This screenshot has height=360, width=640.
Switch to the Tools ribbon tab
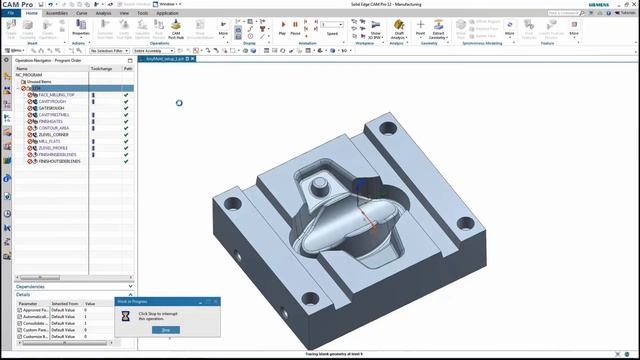pyautogui.click(x=142, y=13)
